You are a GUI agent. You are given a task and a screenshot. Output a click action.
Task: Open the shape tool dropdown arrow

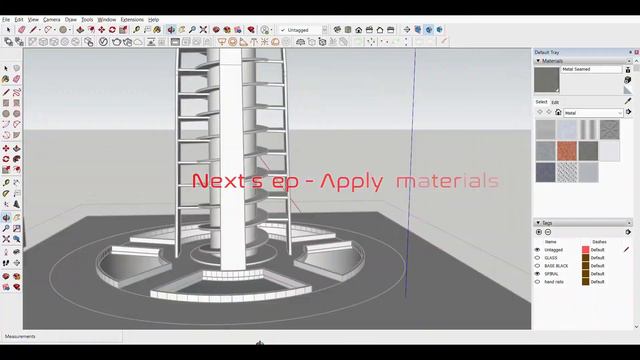[55, 30]
